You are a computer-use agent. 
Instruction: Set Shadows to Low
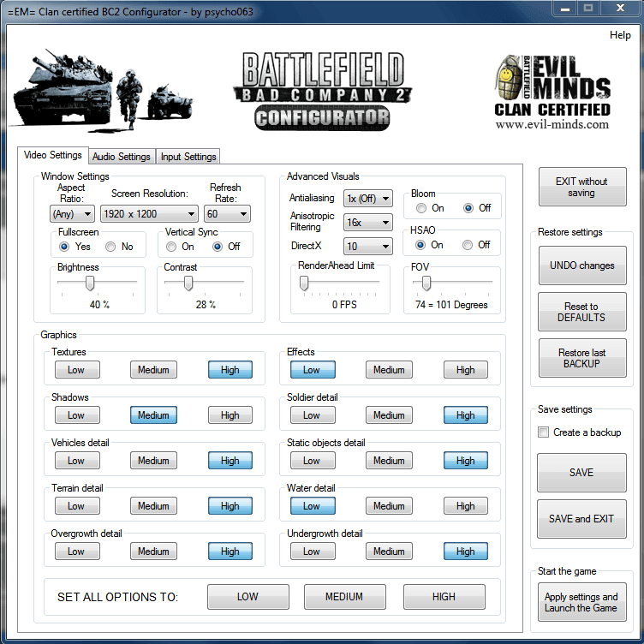77,415
